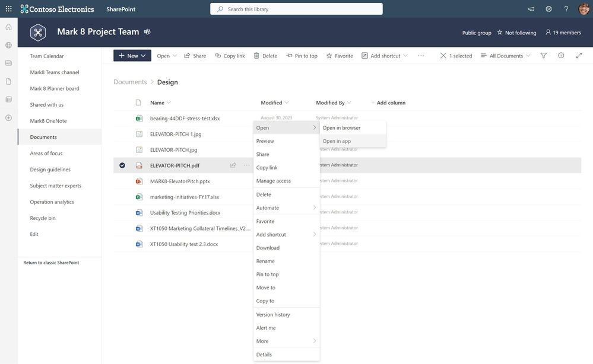This screenshot has height=364, width=593.
Task: Open the Modified column dropdown
Action: (x=287, y=103)
